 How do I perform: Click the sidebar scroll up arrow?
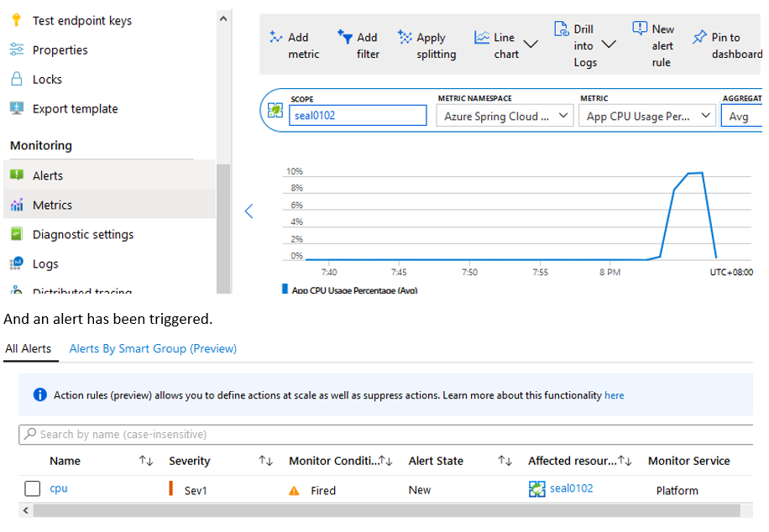click(223, 18)
